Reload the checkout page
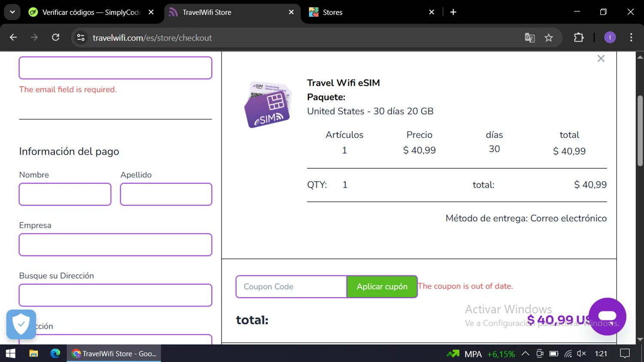This screenshot has width=644, height=362. 56,38
